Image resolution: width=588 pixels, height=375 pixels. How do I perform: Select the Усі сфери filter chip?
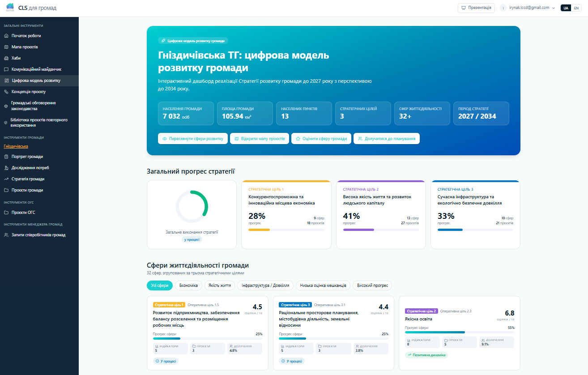[160, 286]
